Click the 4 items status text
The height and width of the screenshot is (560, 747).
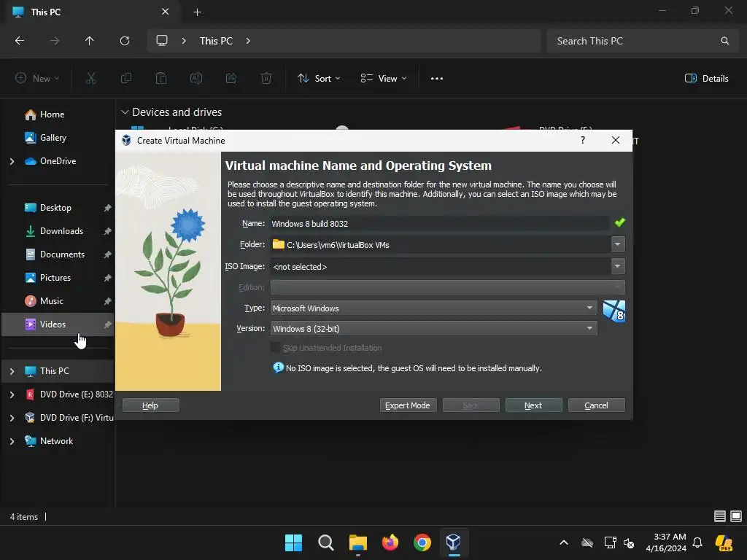24,517
